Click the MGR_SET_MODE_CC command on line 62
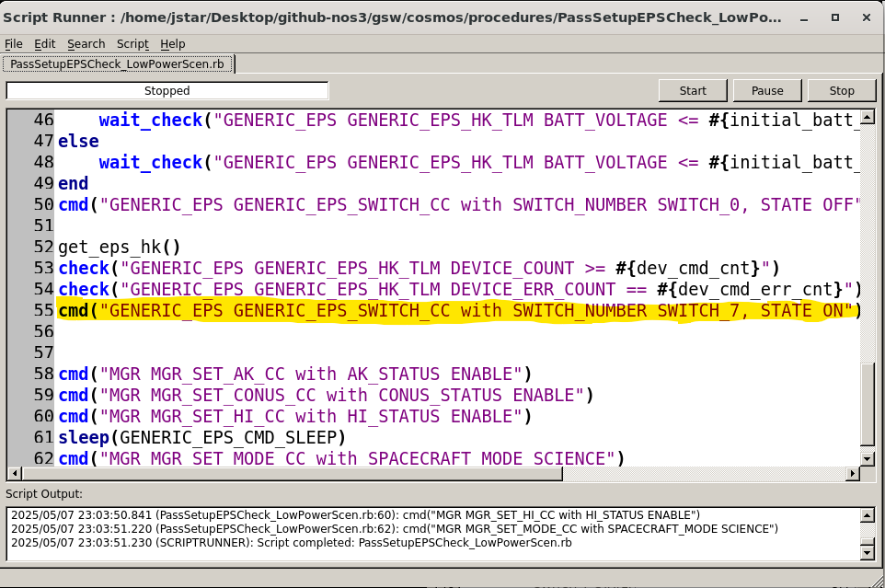This screenshot has height=588, width=885. pyautogui.click(x=341, y=458)
